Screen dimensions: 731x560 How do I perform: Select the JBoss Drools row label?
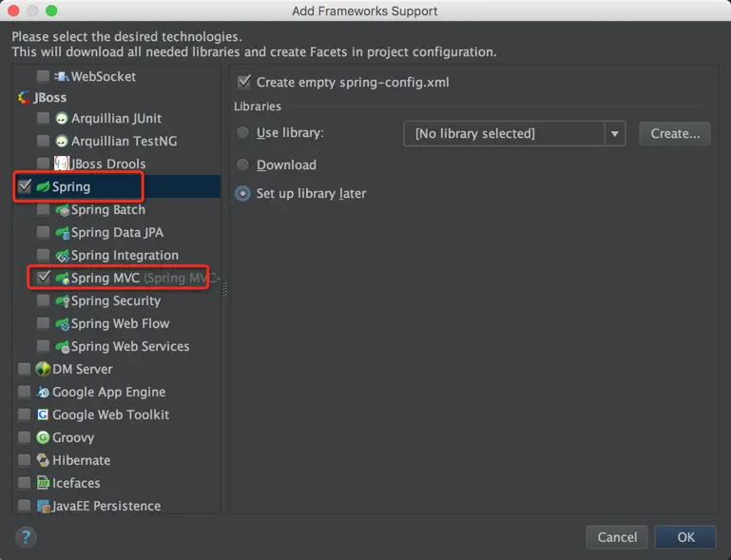coord(107,164)
